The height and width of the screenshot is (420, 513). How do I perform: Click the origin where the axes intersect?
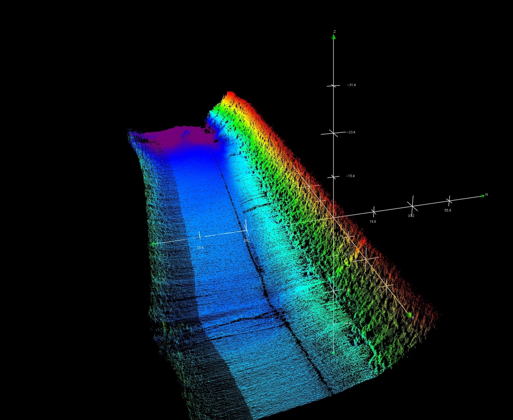point(333,218)
